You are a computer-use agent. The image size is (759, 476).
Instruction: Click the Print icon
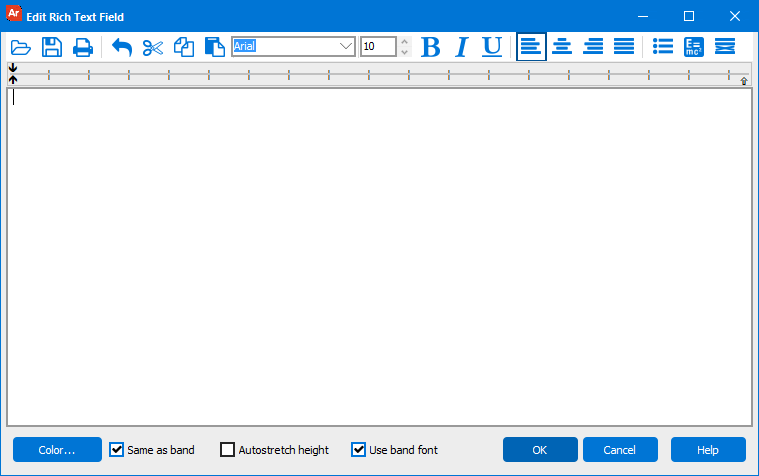(x=83, y=47)
